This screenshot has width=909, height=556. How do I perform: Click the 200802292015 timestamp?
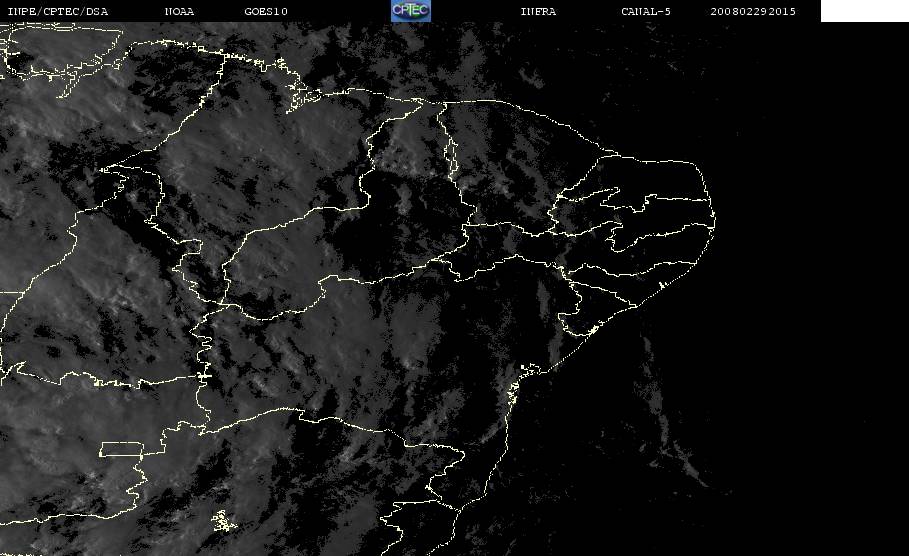(753, 11)
